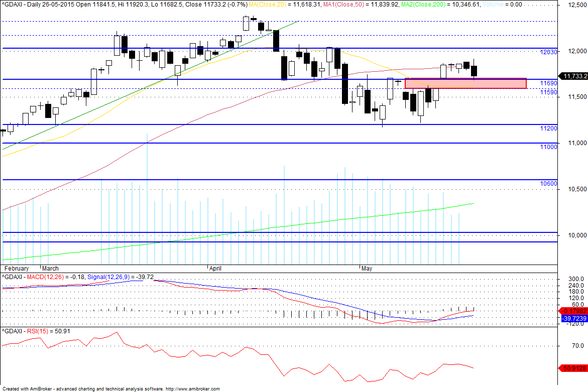Image resolution: width=588 pixels, height=392 pixels.
Task: Click the 300.0 MACD axis value
Action: pyautogui.click(x=576, y=279)
